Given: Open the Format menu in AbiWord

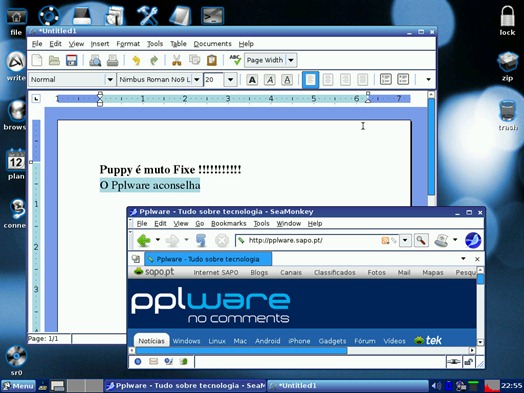Looking at the screenshot, I should coord(128,44).
